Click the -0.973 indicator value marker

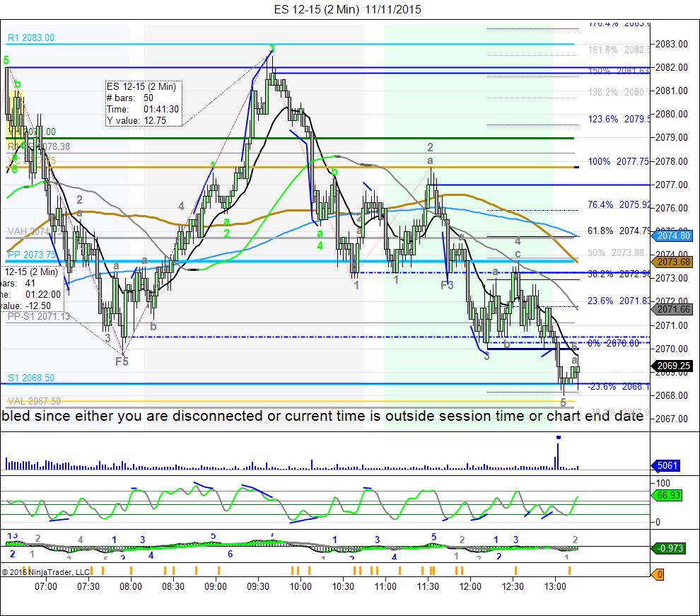tap(669, 548)
